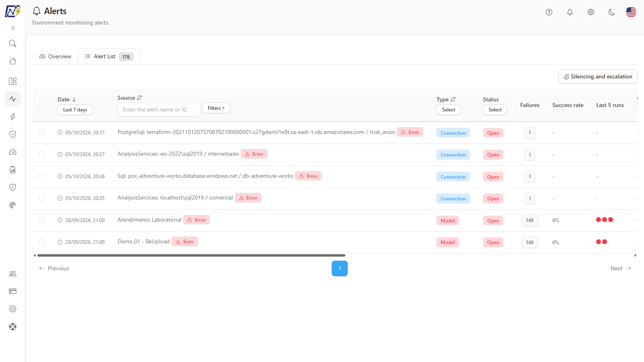Check the ws-2022\sql2019 internetsales row checkbox
Screen dimensions: 644x362
point(42,154)
